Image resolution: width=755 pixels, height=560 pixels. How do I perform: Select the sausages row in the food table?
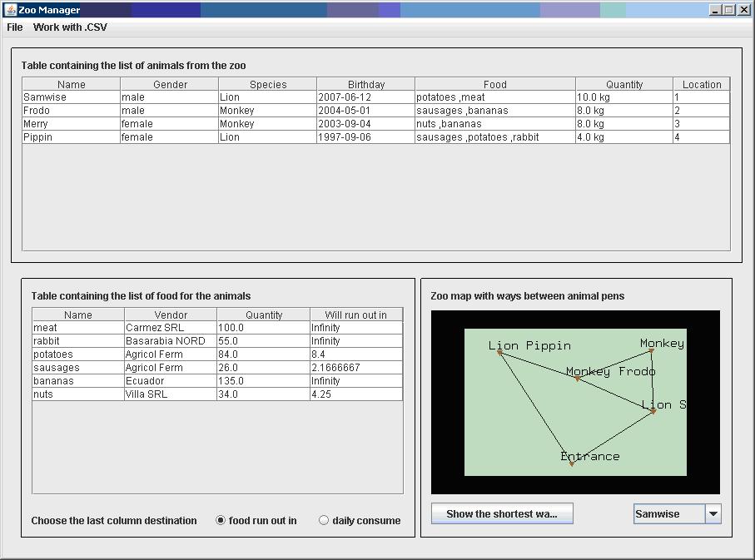pyautogui.click(x=166, y=367)
